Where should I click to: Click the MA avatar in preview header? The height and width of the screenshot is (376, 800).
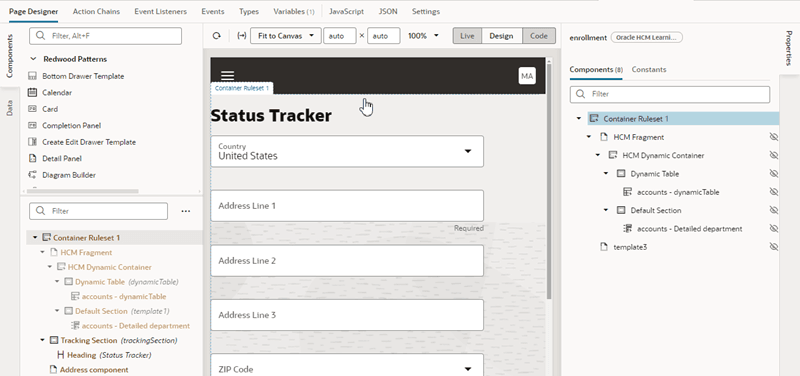coord(527,76)
